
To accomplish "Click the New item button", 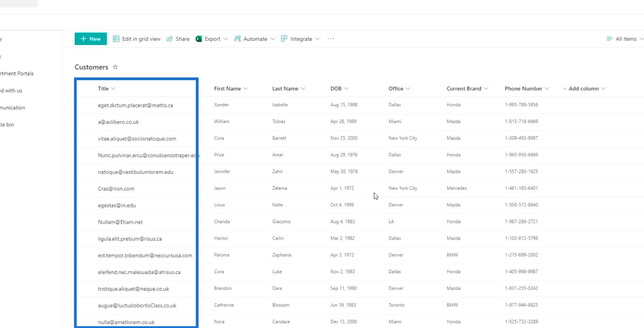I will [x=91, y=39].
